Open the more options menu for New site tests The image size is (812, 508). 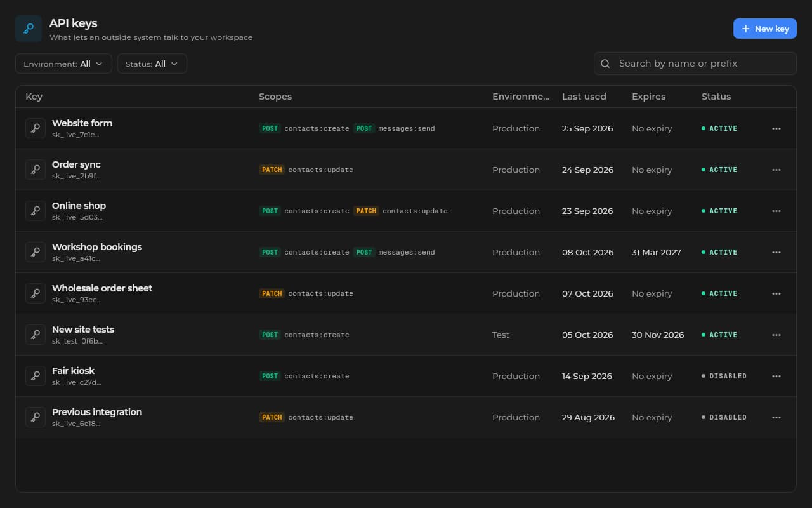click(x=776, y=335)
